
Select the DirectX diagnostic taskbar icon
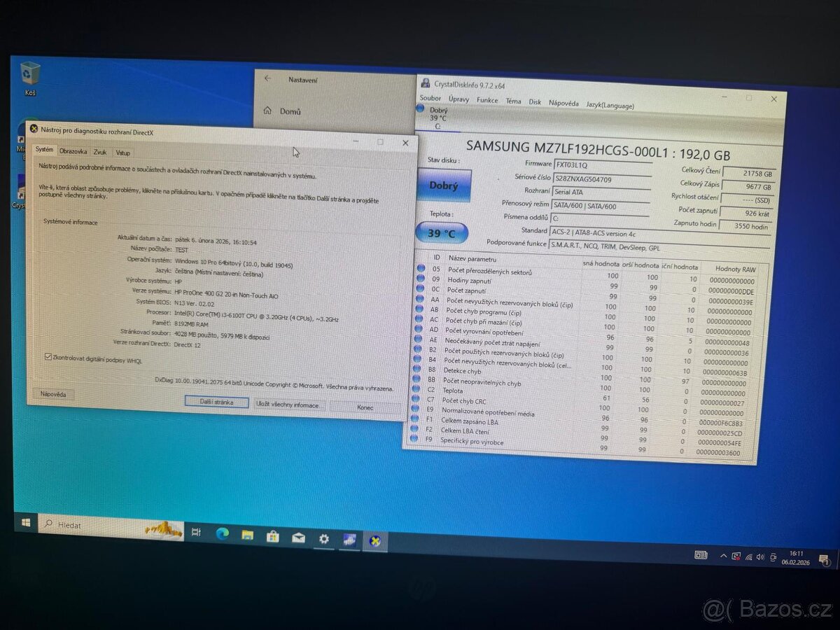pyautogui.click(x=375, y=541)
